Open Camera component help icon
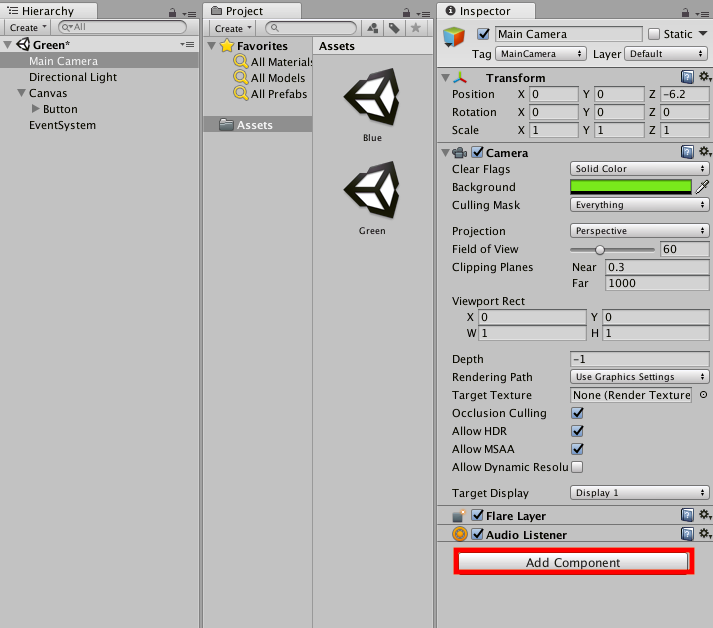The height and width of the screenshot is (628, 713). tap(687, 152)
